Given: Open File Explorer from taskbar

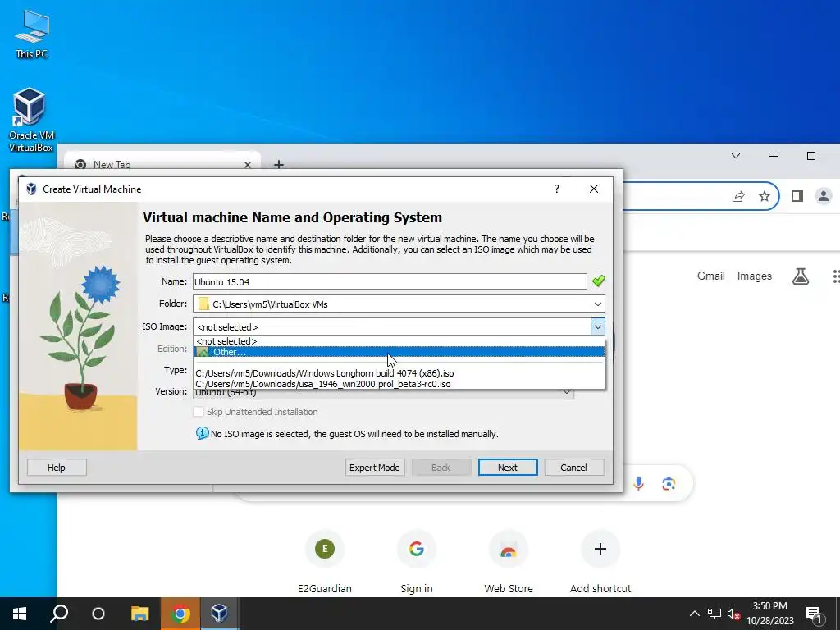Looking at the screenshot, I should click(x=139, y=614).
